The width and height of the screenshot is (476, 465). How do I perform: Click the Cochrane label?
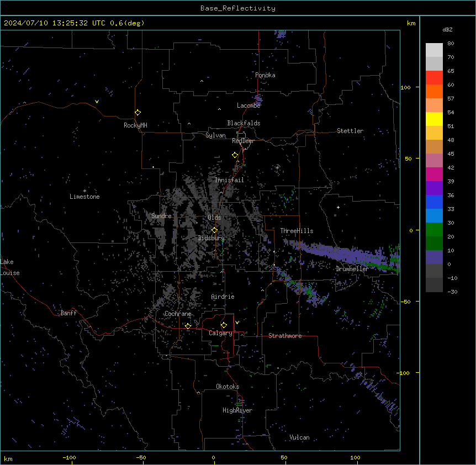178,314
